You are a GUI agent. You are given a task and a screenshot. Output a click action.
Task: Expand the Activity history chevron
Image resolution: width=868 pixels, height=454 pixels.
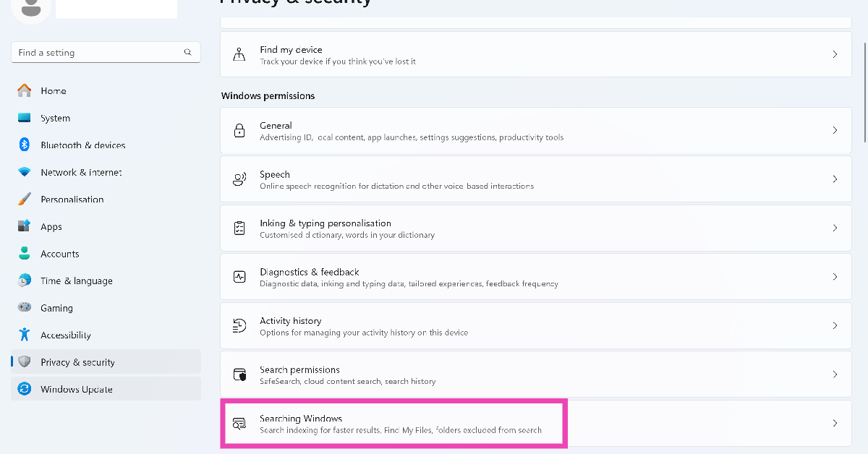[835, 326]
